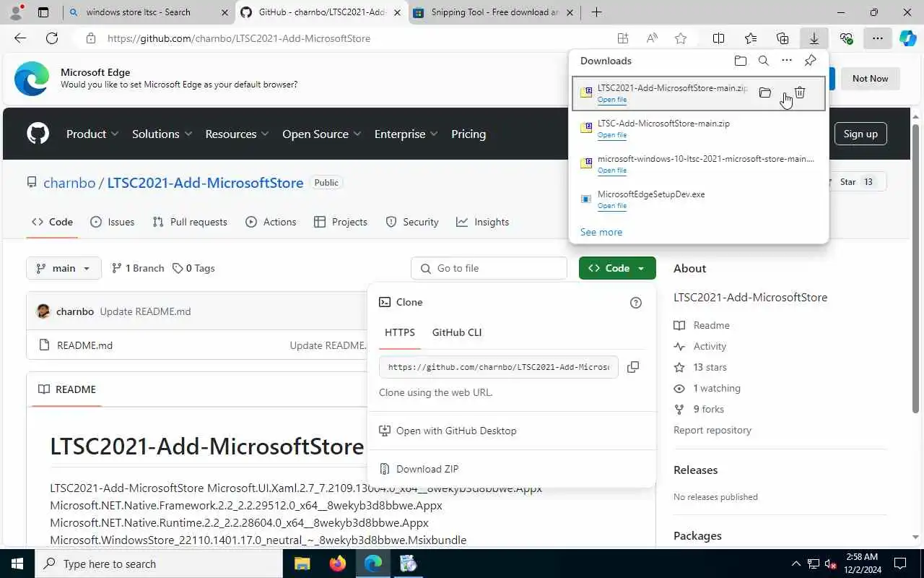This screenshot has width=924, height=578.
Task: Open downloads folder icon in Downloads panel
Action: click(x=740, y=61)
